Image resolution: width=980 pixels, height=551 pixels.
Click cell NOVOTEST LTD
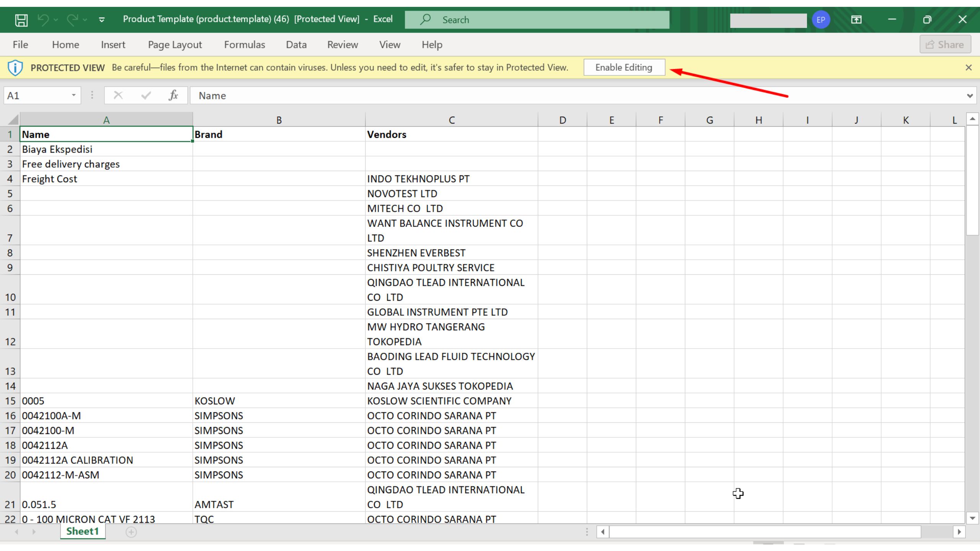coord(452,194)
